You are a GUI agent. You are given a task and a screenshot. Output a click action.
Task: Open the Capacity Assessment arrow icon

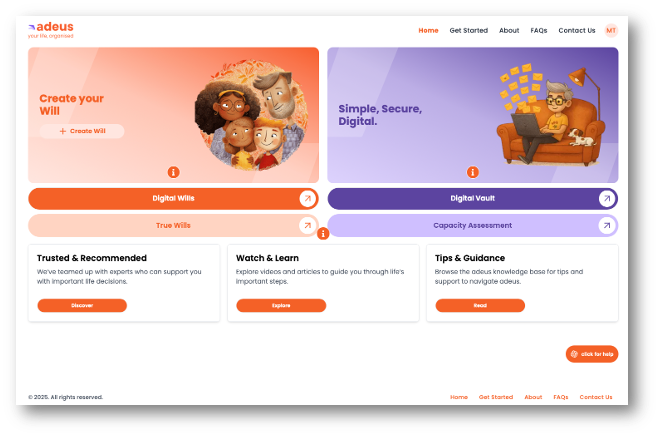[x=607, y=225]
